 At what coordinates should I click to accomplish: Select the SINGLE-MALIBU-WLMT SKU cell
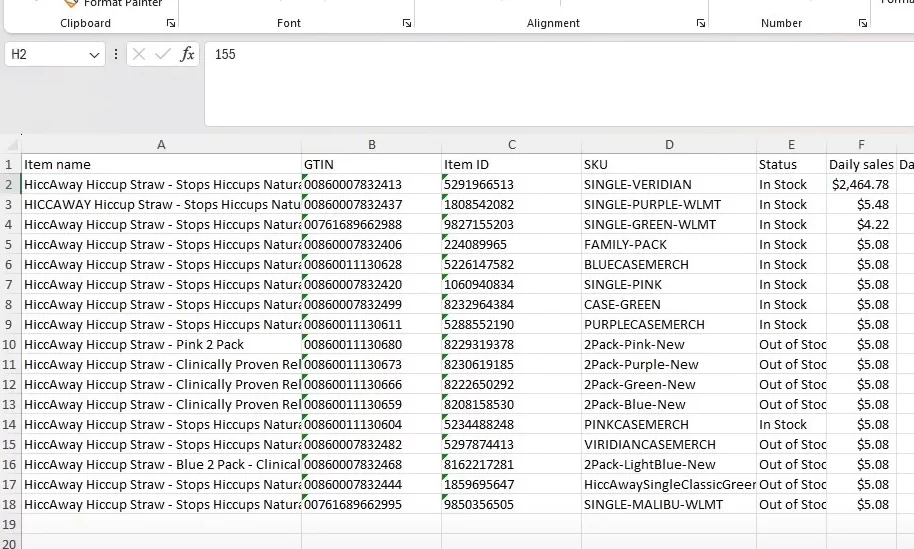tap(669, 505)
